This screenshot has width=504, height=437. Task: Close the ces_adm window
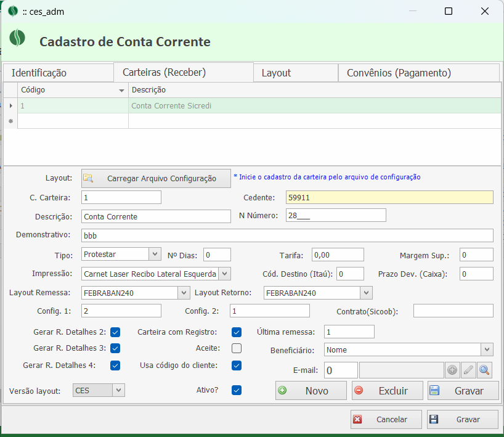(485, 11)
